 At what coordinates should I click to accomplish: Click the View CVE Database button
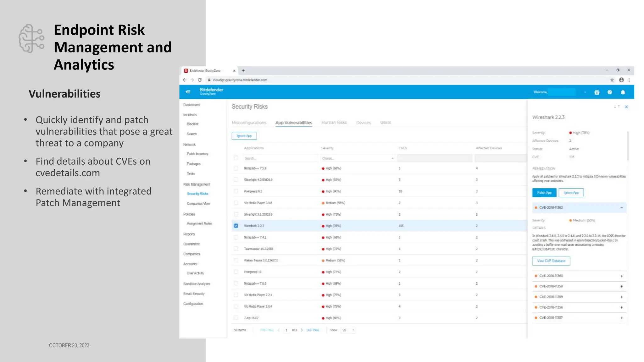(551, 261)
